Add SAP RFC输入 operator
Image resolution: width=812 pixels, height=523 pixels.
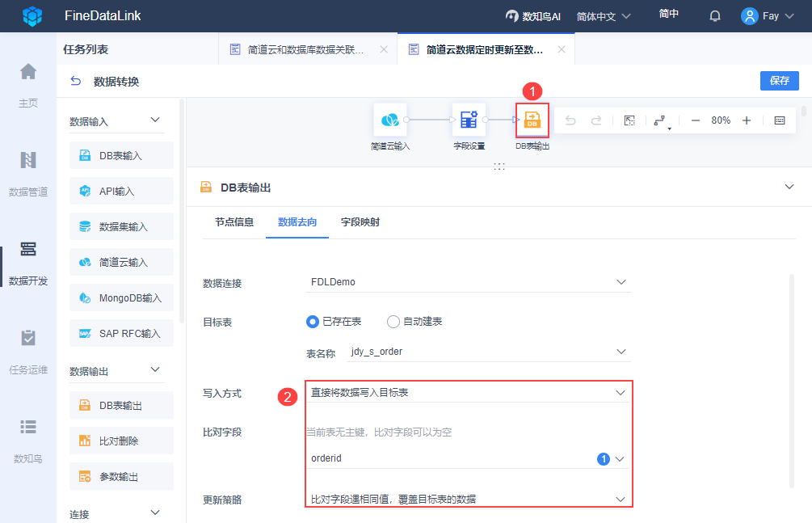tap(121, 333)
